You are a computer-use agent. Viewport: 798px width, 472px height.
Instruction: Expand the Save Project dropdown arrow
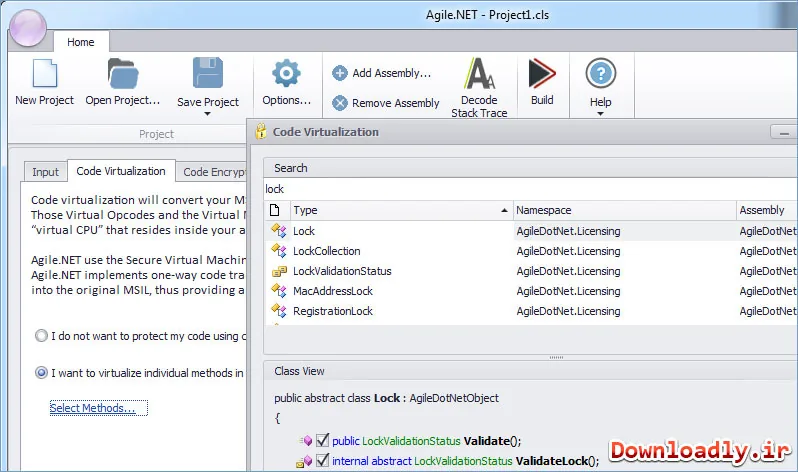coord(207,114)
